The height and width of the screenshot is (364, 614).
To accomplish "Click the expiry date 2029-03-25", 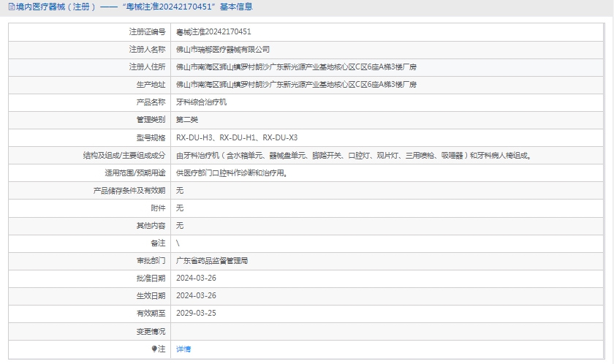I will (x=196, y=314).
